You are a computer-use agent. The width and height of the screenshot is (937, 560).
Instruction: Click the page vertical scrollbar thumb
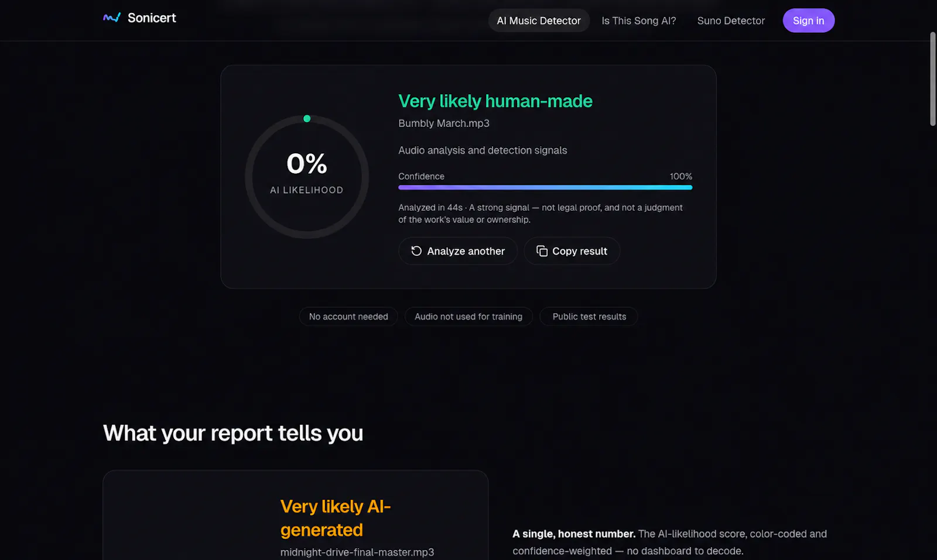coord(933,79)
